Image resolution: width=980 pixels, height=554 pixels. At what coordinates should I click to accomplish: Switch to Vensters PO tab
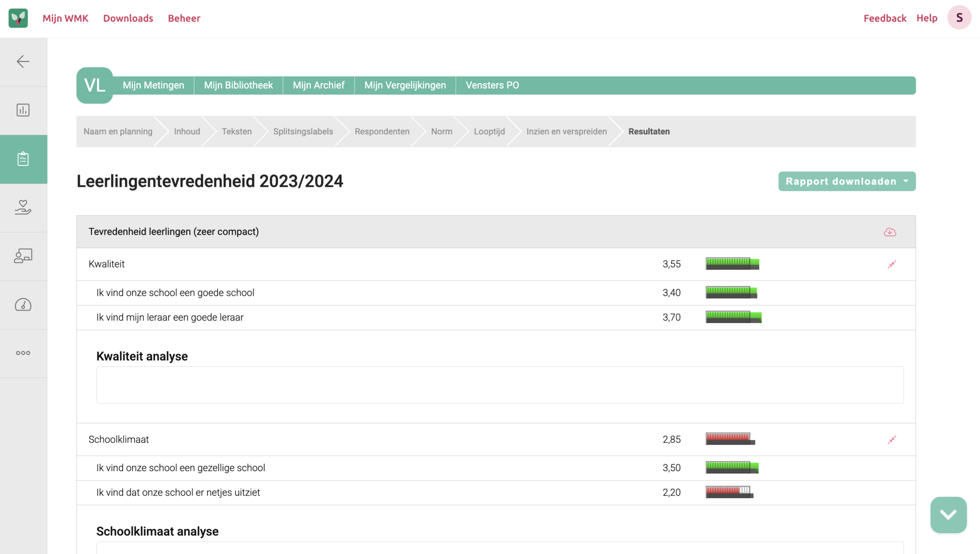tap(493, 85)
